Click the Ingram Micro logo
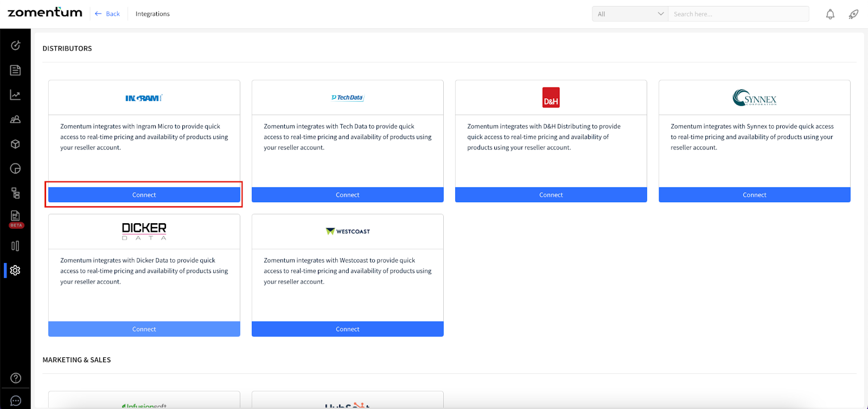This screenshot has width=868, height=409. [144, 98]
